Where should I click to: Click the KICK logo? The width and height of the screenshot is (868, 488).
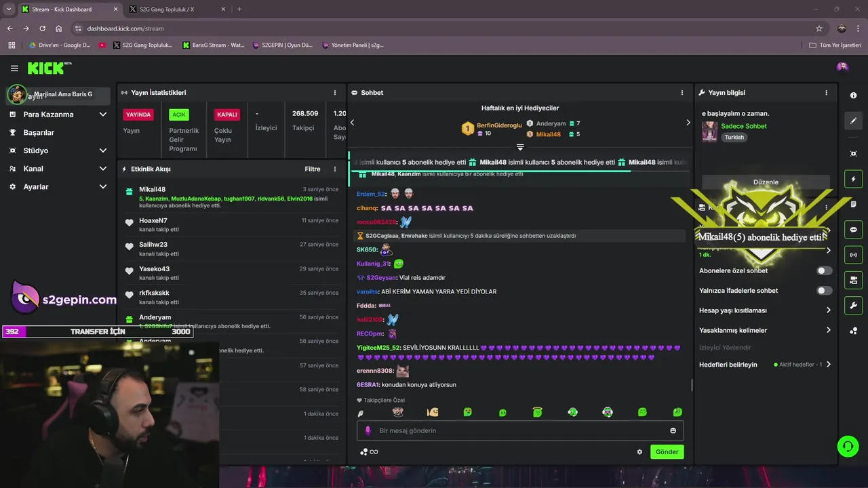click(x=49, y=68)
